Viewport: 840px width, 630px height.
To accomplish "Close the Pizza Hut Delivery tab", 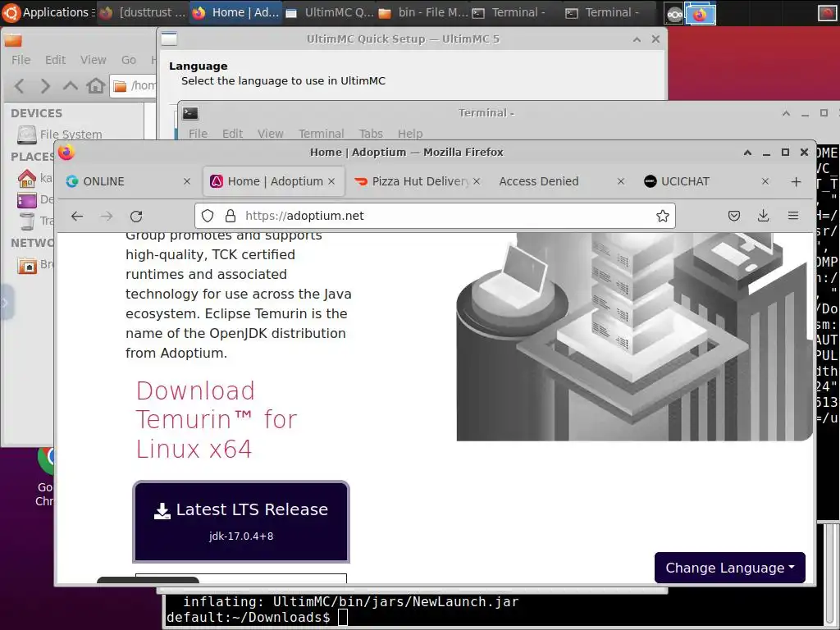I will pos(477,181).
